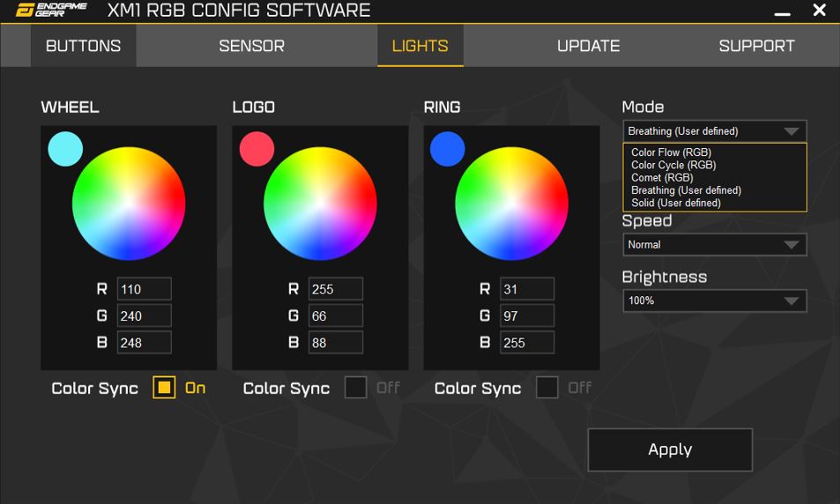Viewport: 840px width, 504px height.
Task: Click the RING R value field 31
Action: [527, 289]
